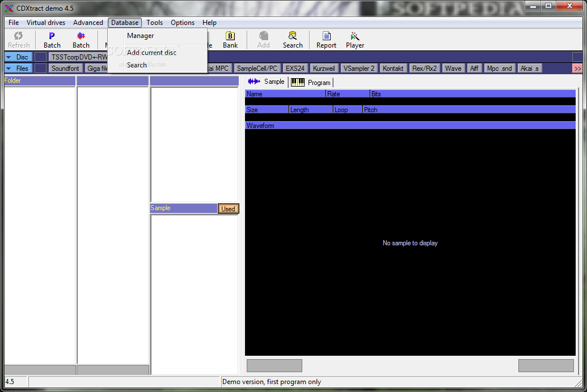The width and height of the screenshot is (587, 392).
Task: Click the No sample to display text
Action: click(x=410, y=243)
